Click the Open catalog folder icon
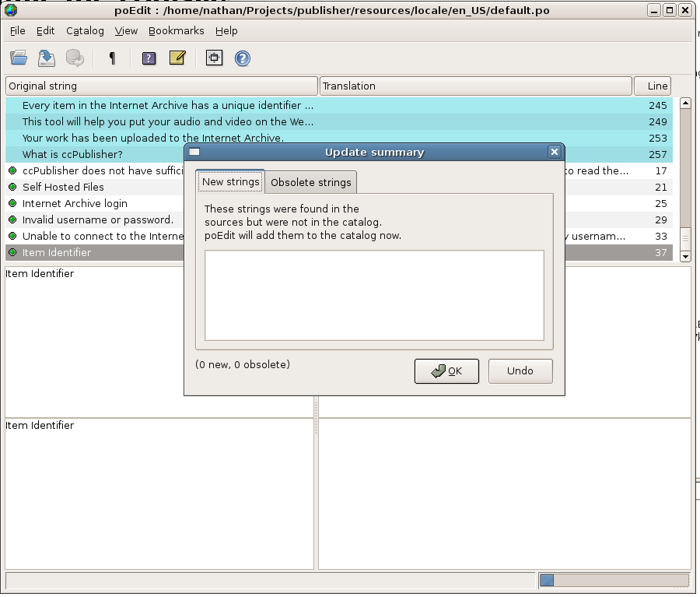The width and height of the screenshot is (700, 597). click(x=19, y=58)
